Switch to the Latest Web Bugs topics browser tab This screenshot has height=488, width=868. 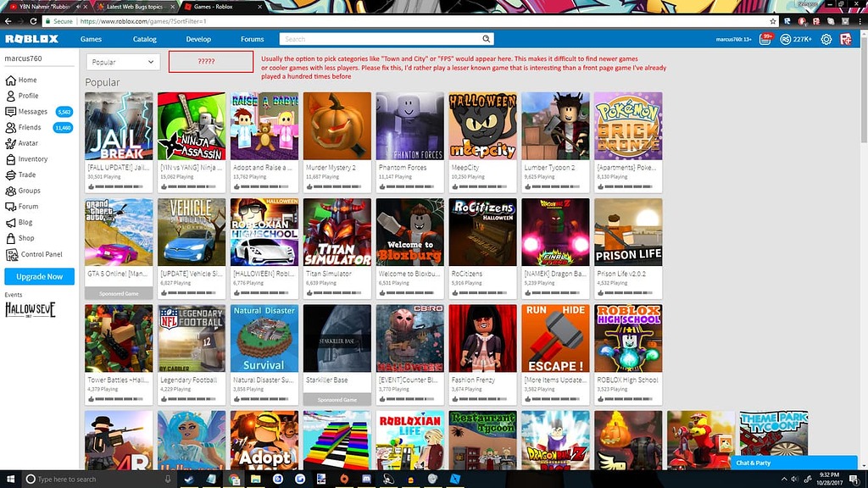click(136, 6)
